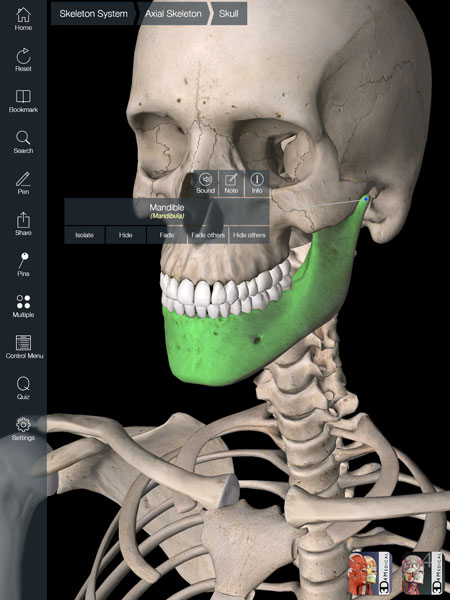Viewport: 450px width, 600px height.
Task: Go to the Home screen
Action: click(x=23, y=19)
